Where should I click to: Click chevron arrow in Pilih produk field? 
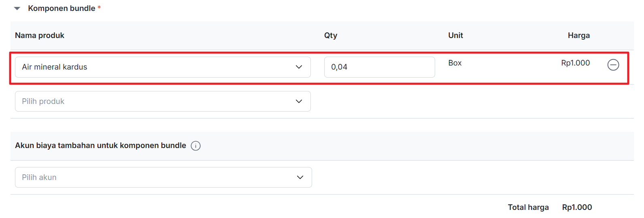299,102
